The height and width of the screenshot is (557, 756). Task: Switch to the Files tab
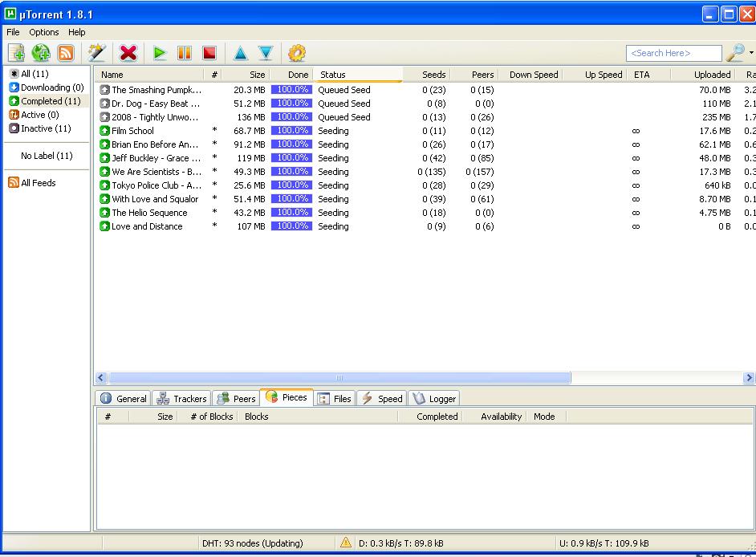coord(335,398)
